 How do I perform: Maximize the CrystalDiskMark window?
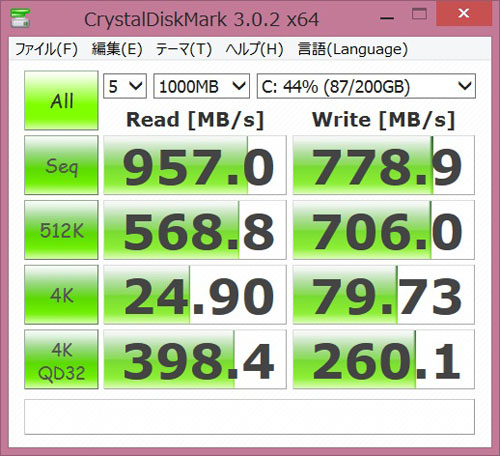point(419,14)
